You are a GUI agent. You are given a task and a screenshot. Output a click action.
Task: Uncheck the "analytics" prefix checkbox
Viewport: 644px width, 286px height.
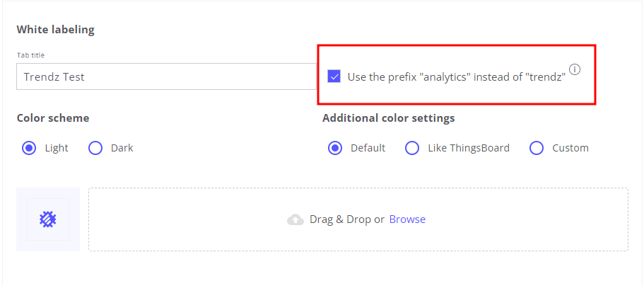(334, 76)
